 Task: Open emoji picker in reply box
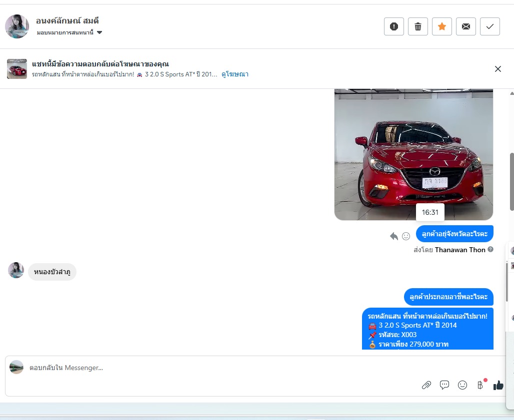coord(462,386)
